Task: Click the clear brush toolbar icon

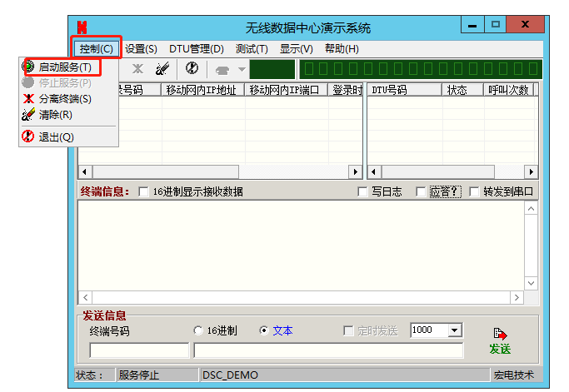Action: pos(162,68)
